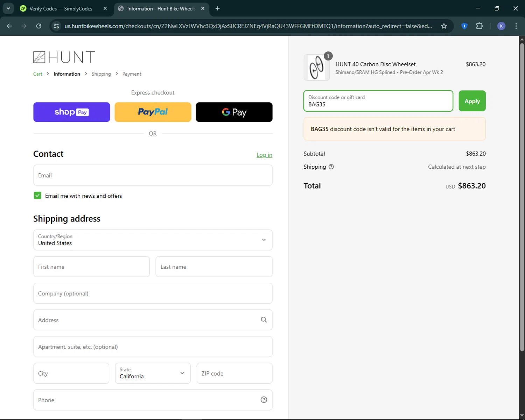Open the blue shield extension icon
Screen dimensions: 525x420
point(464,26)
